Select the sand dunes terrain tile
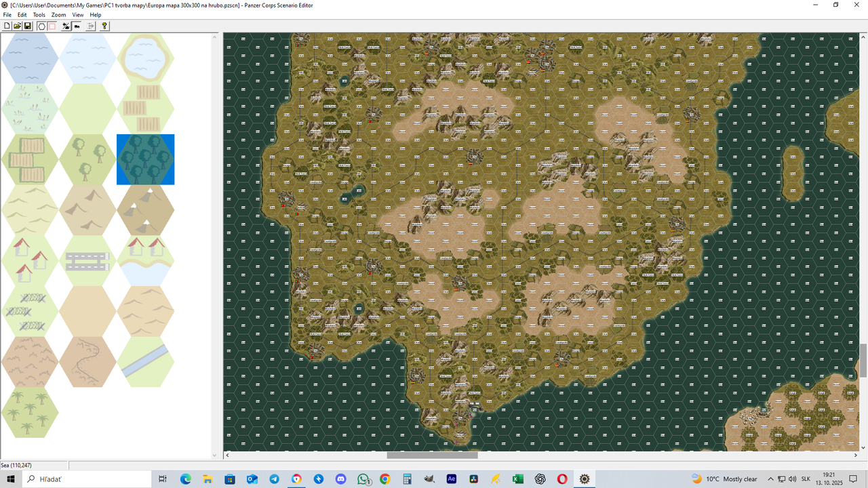This screenshot has width=868, height=488. coord(145,311)
